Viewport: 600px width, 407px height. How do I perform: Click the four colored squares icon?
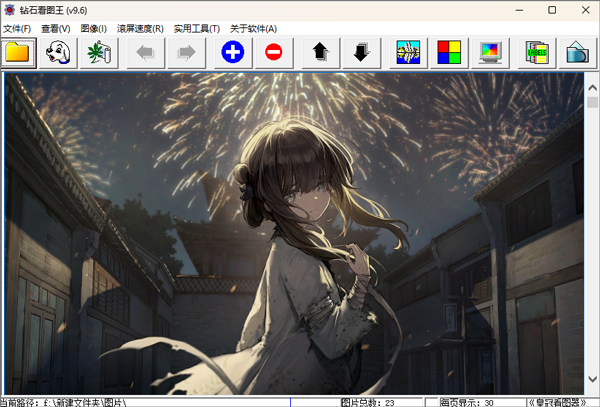(449, 52)
